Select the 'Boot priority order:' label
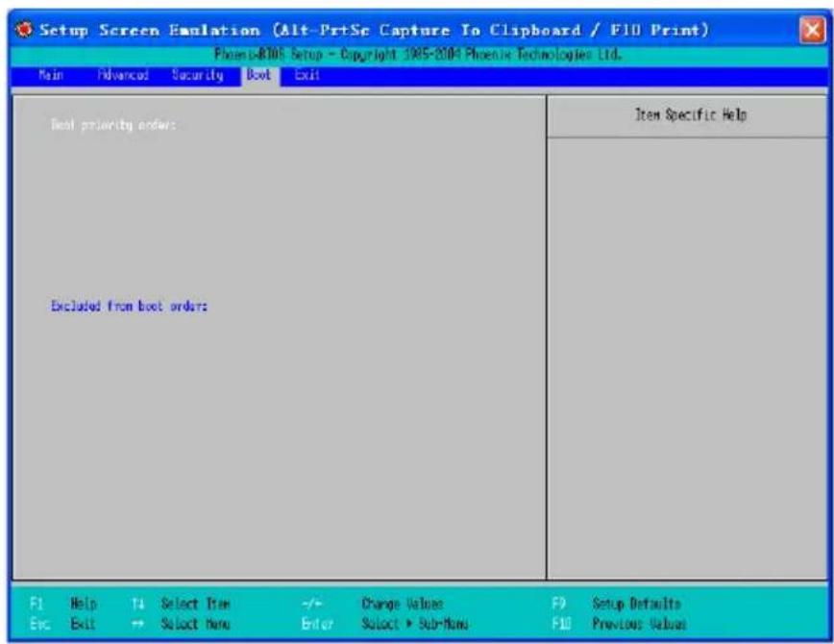Viewport: 834px width, 644px height. tap(113, 125)
